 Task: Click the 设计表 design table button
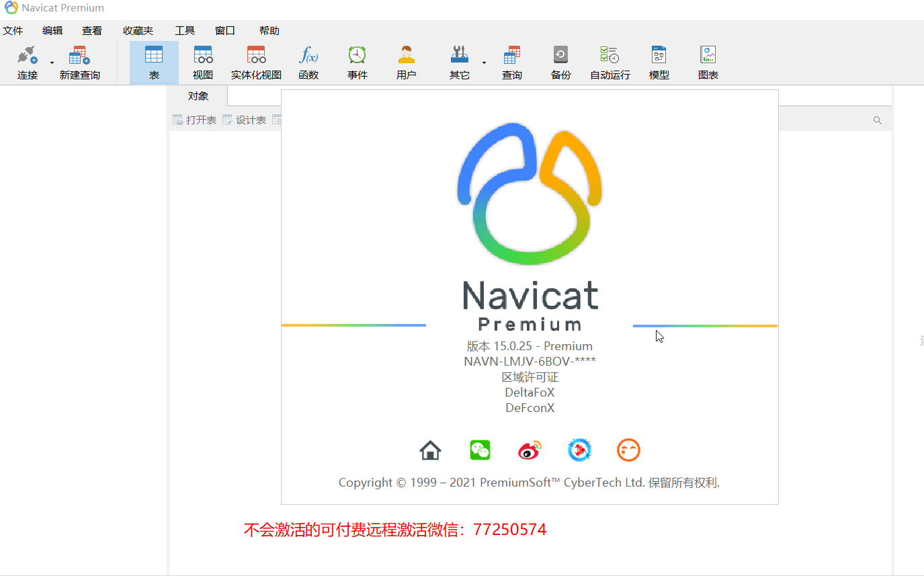(x=245, y=120)
